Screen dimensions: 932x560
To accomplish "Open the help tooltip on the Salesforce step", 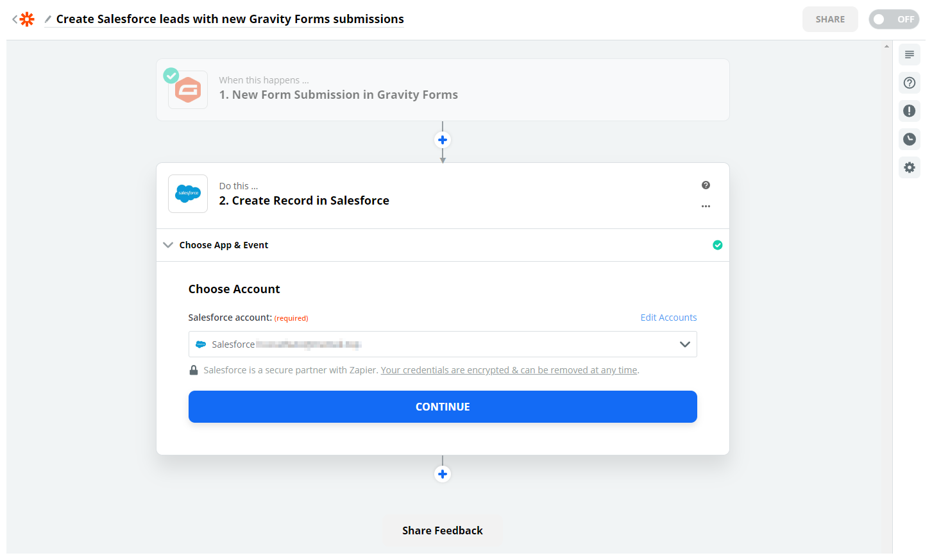I will click(706, 185).
